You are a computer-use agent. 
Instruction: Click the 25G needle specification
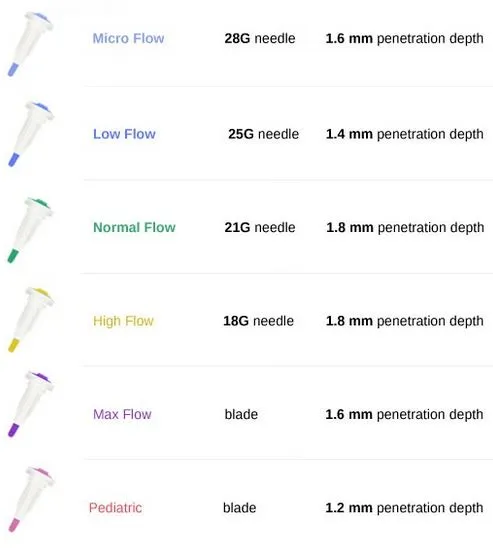tap(264, 134)
